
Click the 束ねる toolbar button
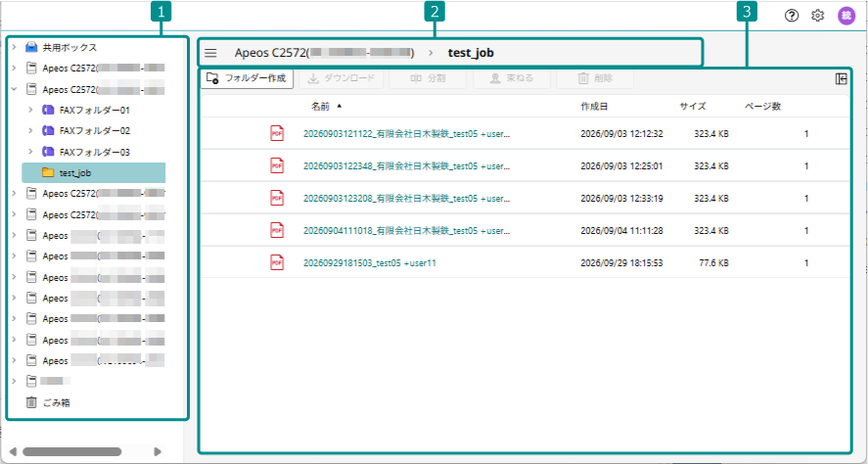coord(512,78)
